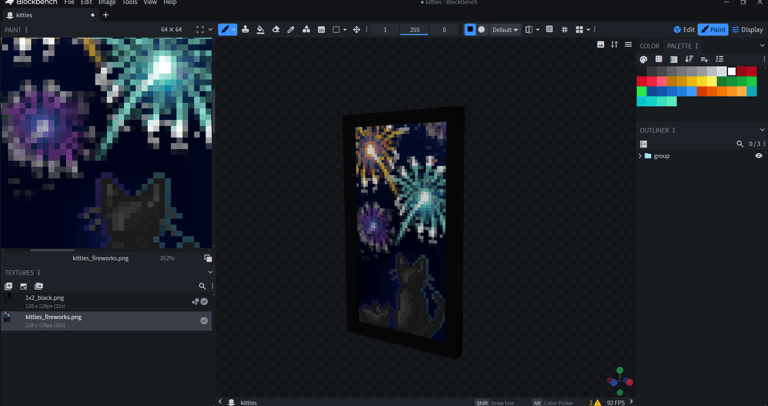This screenshot has width=768, height=406.
Task: Toggle outliner more options list icon
Action: (x=644, y=144)
